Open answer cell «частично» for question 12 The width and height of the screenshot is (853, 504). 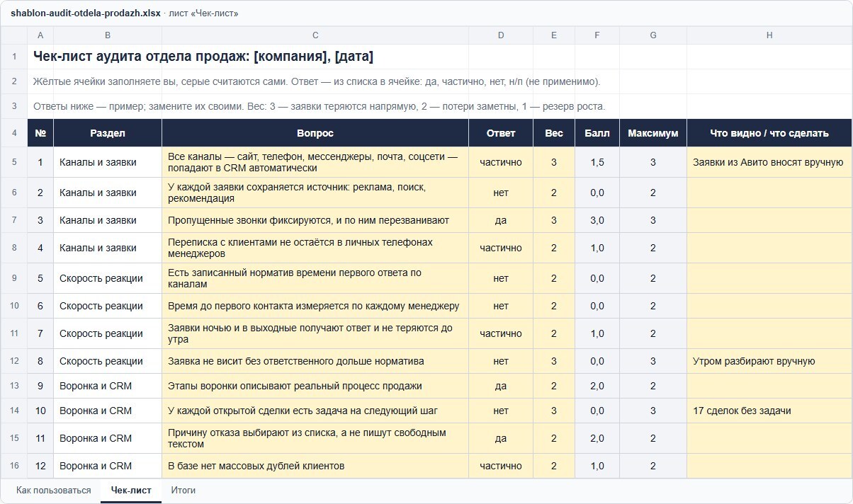(501, 466)
